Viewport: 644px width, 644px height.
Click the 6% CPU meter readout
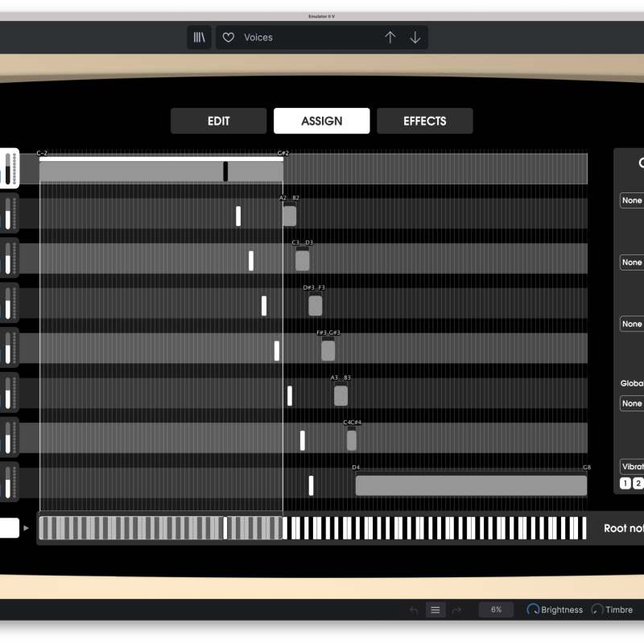coord(496,610)
